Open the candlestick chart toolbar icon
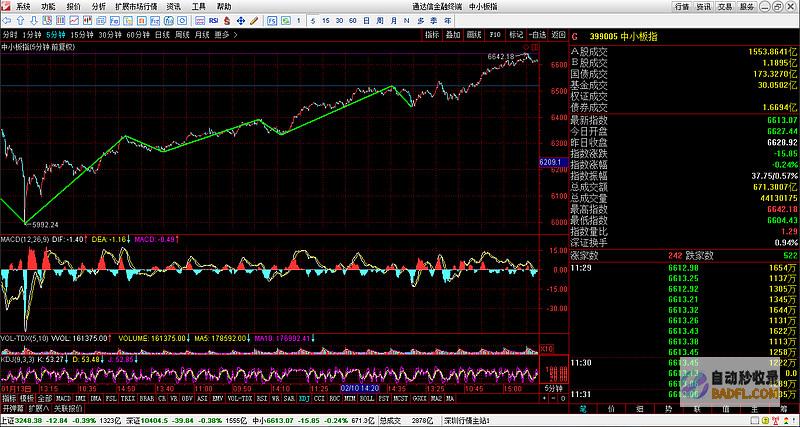The image size is (800, 427). (88, 21)
